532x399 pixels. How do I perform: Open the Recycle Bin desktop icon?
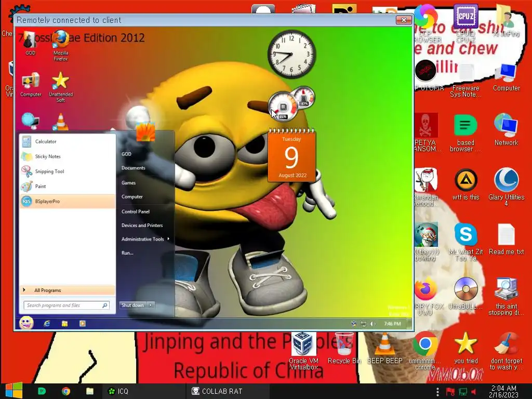pos(344,348)
